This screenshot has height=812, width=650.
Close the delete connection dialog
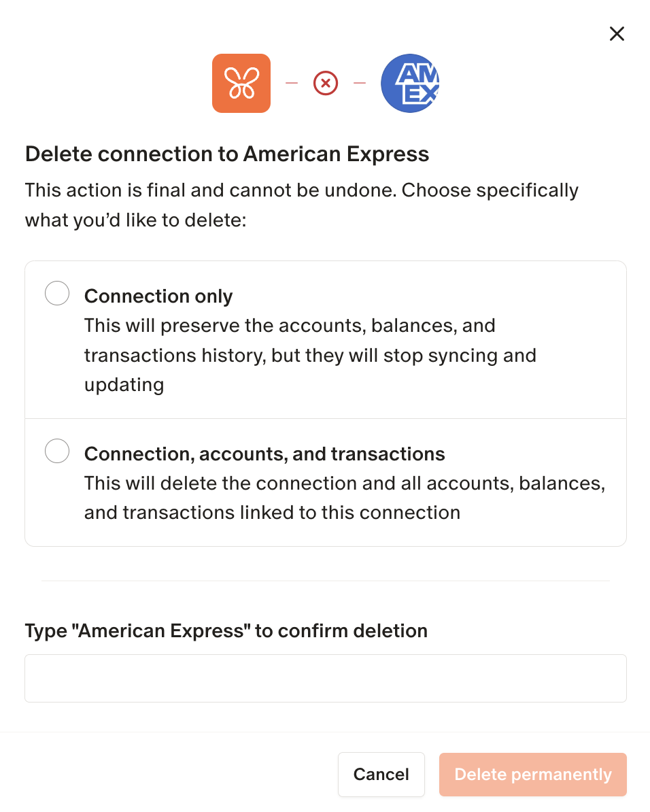(617, 34)
